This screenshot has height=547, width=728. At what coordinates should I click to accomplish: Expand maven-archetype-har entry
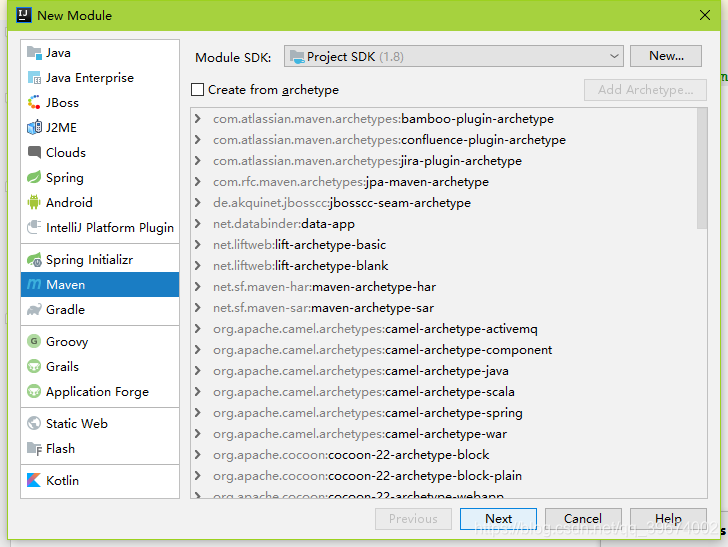(198, 287)
